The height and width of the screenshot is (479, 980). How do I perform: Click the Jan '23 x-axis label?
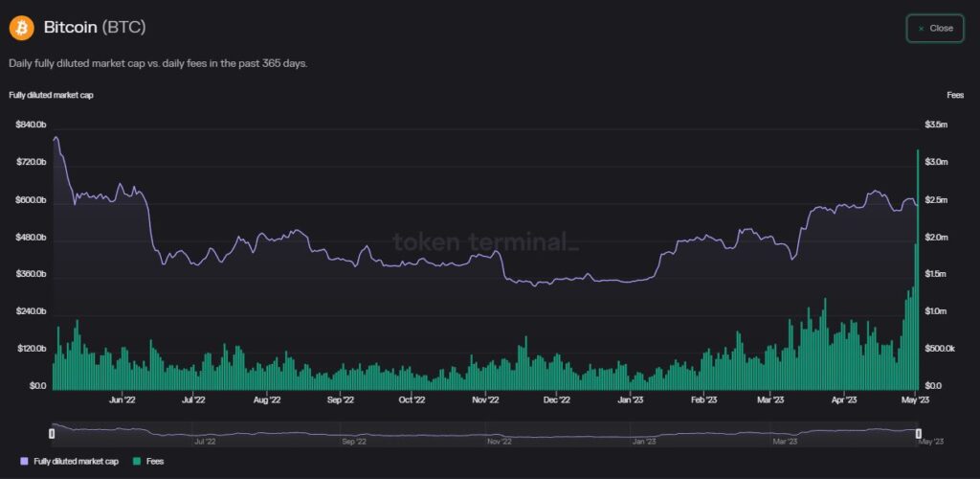(x=630, y=400)
